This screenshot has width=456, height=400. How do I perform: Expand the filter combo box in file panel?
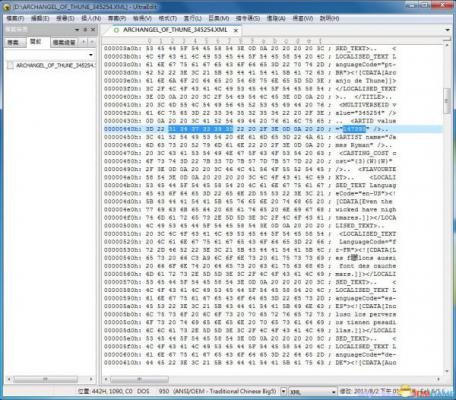click(x=91, y=55)
